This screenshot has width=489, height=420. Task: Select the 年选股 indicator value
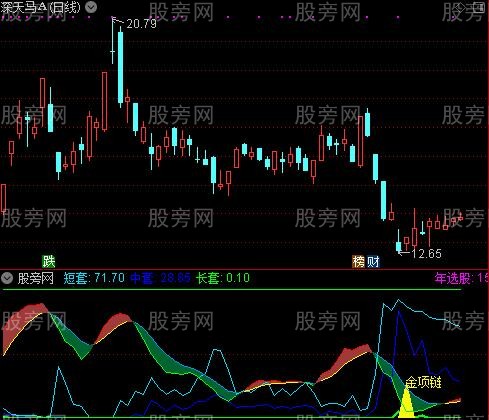pyautogui.click(x=462, y=278)
